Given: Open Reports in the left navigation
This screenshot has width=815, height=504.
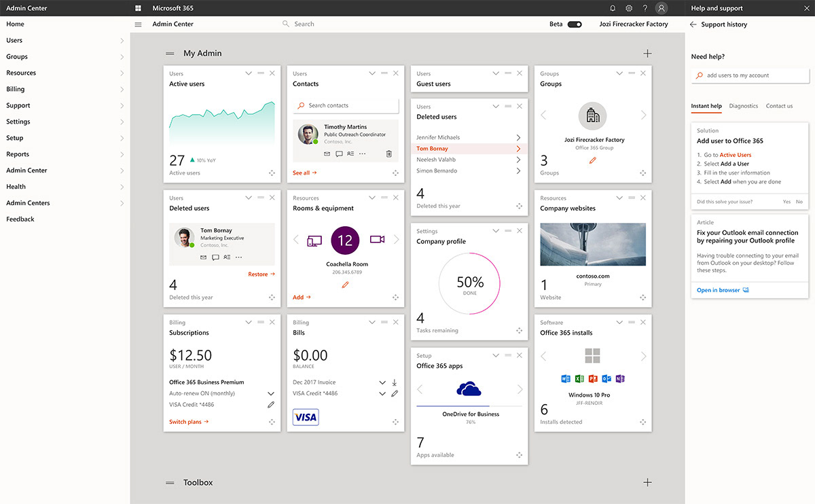Looking at the screenshot, I should click(18, 154).
